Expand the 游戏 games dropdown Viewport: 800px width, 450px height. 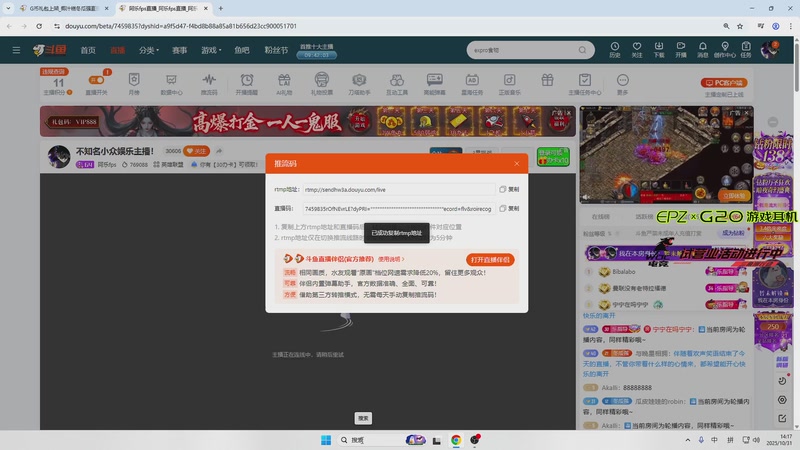click(x=211, y=50)
